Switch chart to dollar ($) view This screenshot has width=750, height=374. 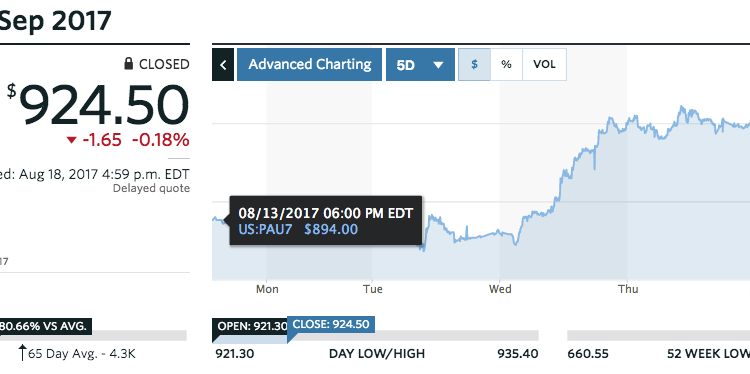tap(474, 65)
